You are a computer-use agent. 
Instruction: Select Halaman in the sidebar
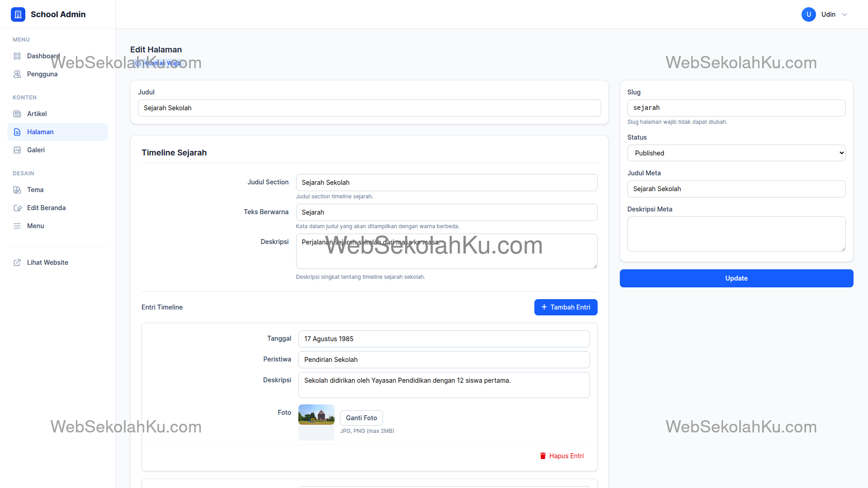pyautogui.click(x=58, y=132)
